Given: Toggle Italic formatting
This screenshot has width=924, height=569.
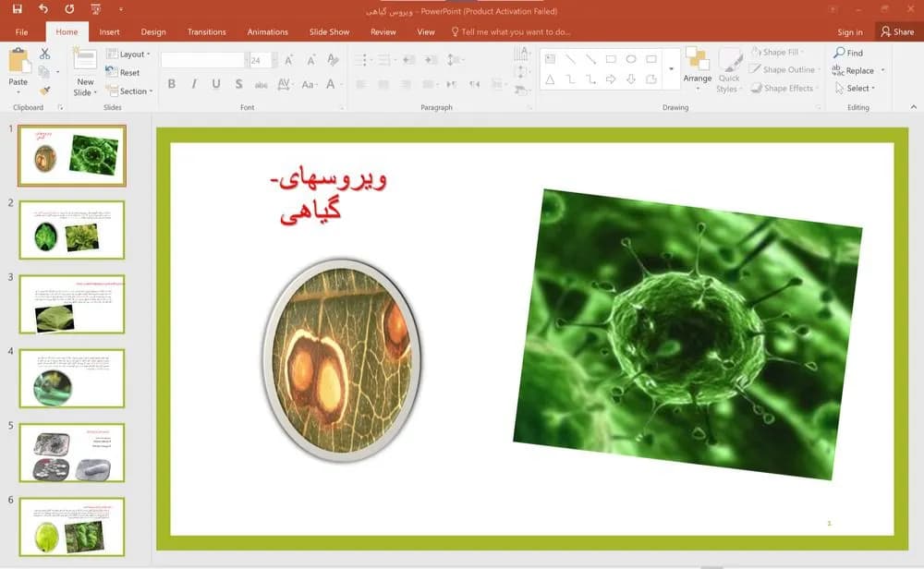Looking at the screenshot, I should tap(194, 84).
